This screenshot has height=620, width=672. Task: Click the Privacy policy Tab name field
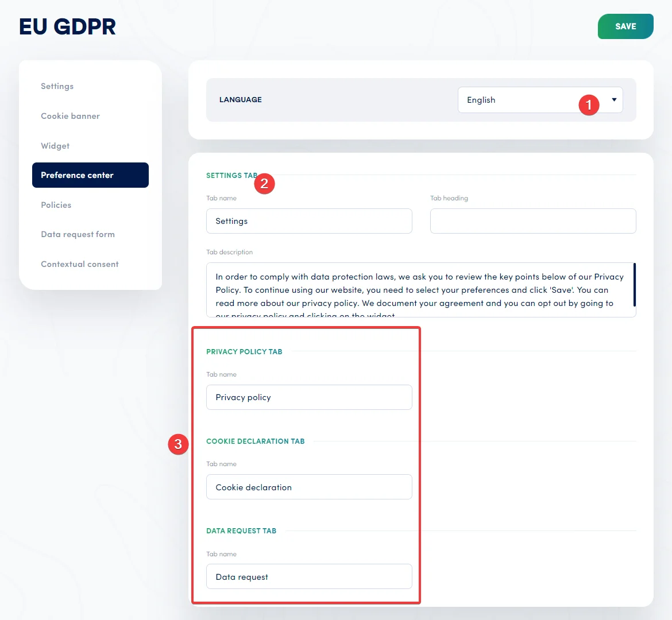(309, 397)
